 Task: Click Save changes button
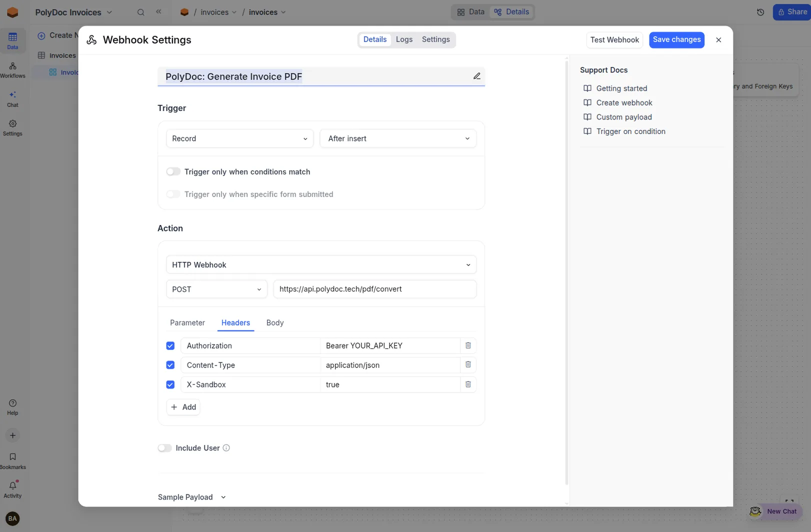(x=676, y=40)
